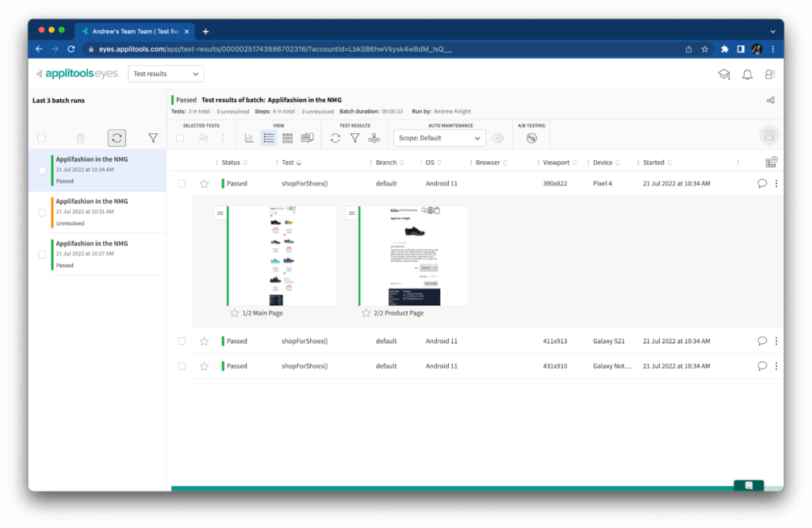Open comments for the Galaxy S21 test

tap(762, 342)
